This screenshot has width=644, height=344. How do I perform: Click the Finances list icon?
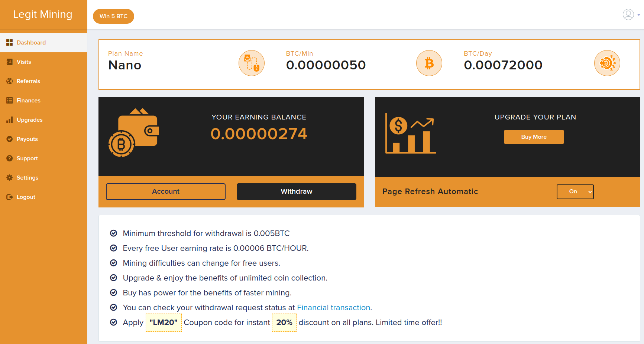coord(10,101)
